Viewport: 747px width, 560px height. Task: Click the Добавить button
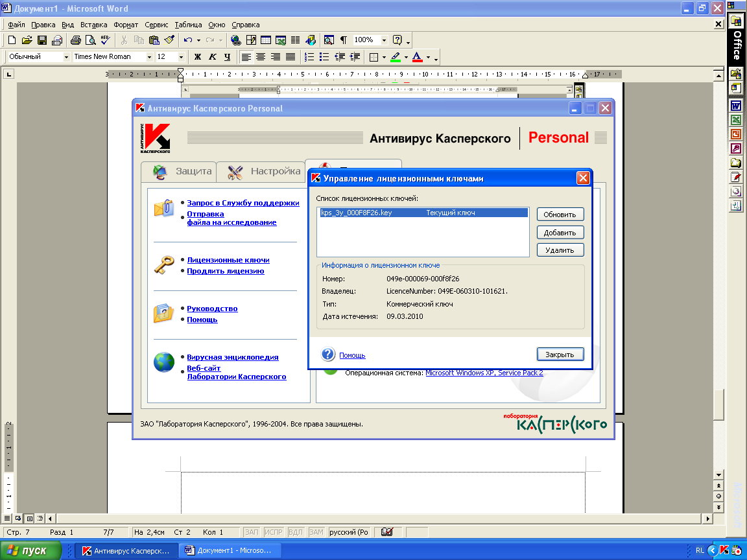(x=560, y=233)
